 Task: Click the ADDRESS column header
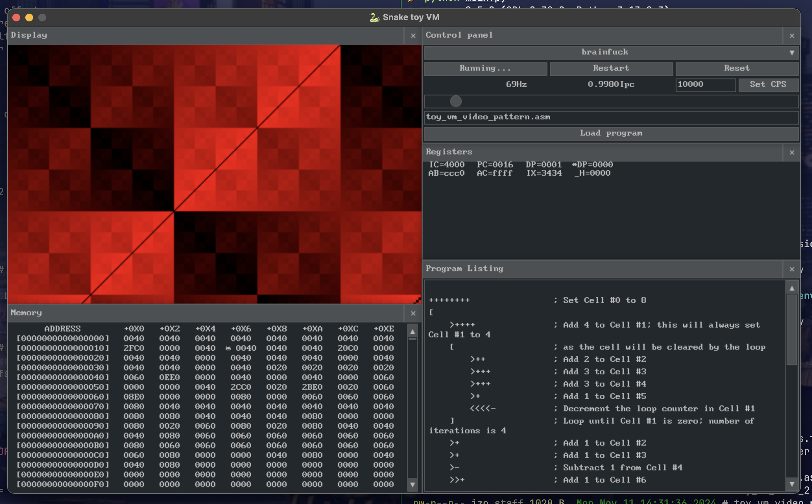63,329
